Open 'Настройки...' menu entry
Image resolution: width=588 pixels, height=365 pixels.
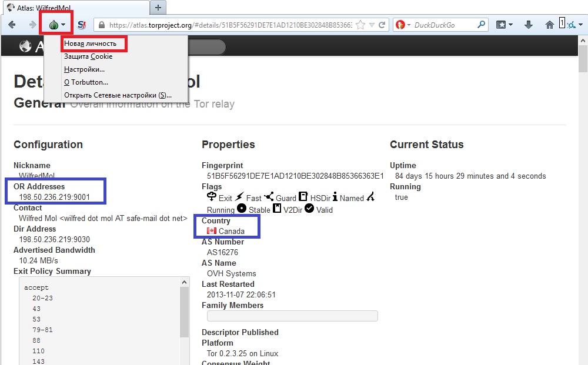point(84,69)
